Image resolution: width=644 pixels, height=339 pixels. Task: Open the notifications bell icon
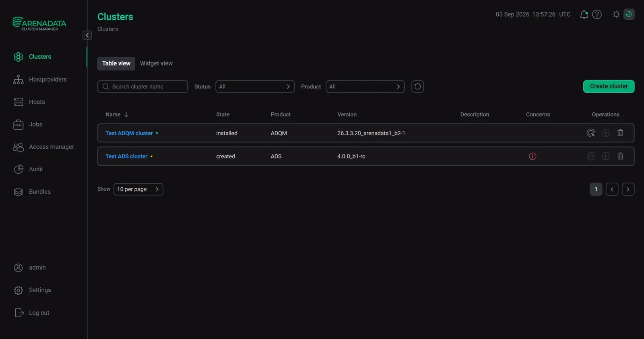coord(584,14)
